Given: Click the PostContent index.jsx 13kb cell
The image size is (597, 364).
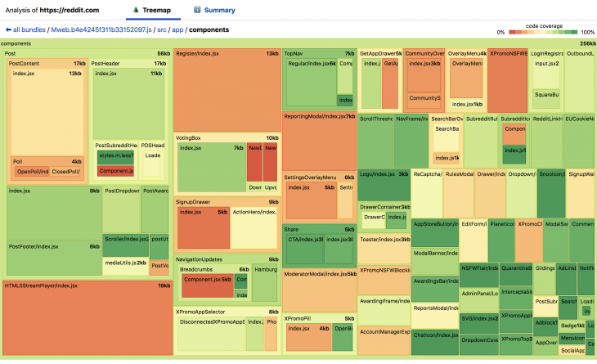Looking at the screenshot, I should click(47, 112).
